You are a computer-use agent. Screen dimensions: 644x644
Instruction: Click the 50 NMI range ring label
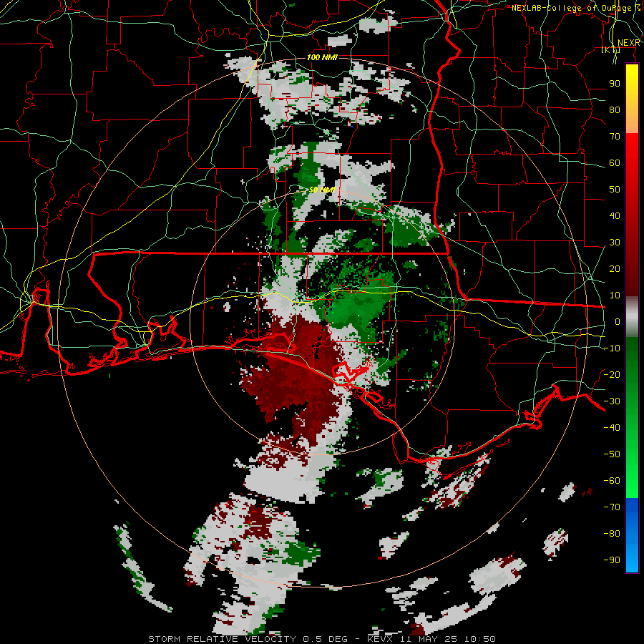[x=321, y=190]
